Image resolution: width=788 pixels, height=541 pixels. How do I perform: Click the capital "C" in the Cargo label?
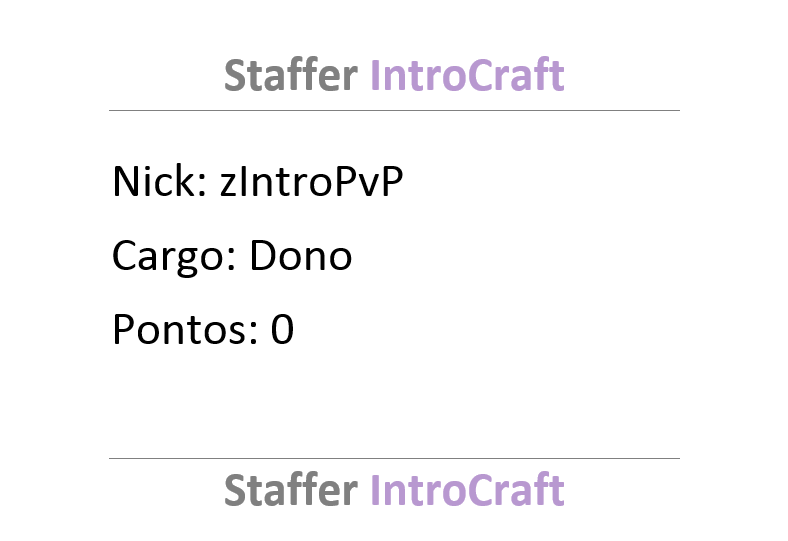tap(124, 256)
